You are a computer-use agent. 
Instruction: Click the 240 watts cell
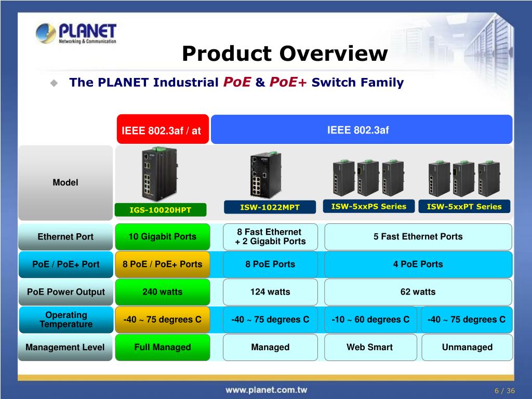click(x=163, y=292)
